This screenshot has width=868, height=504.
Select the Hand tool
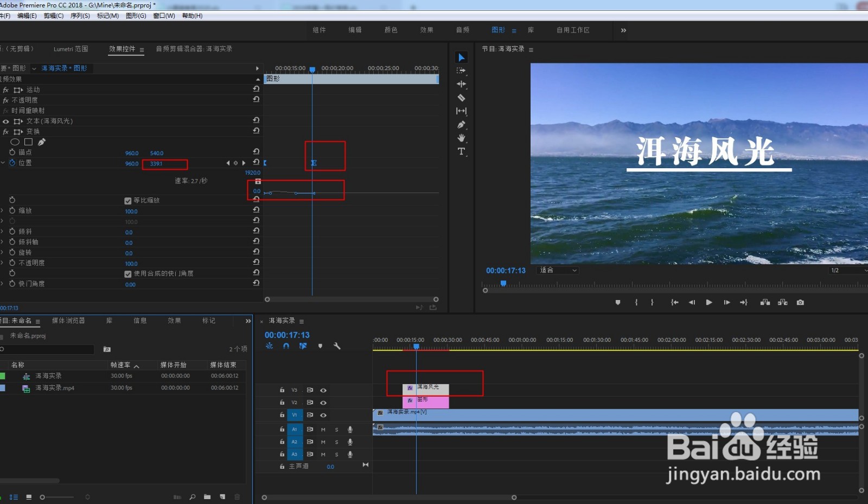[x=461, y=138]
